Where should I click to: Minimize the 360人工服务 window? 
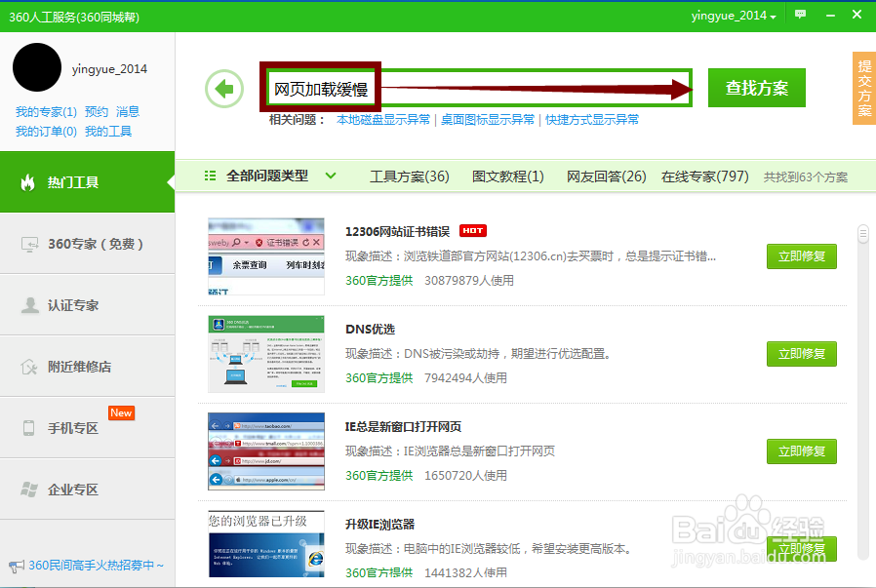tap(830, 15)
